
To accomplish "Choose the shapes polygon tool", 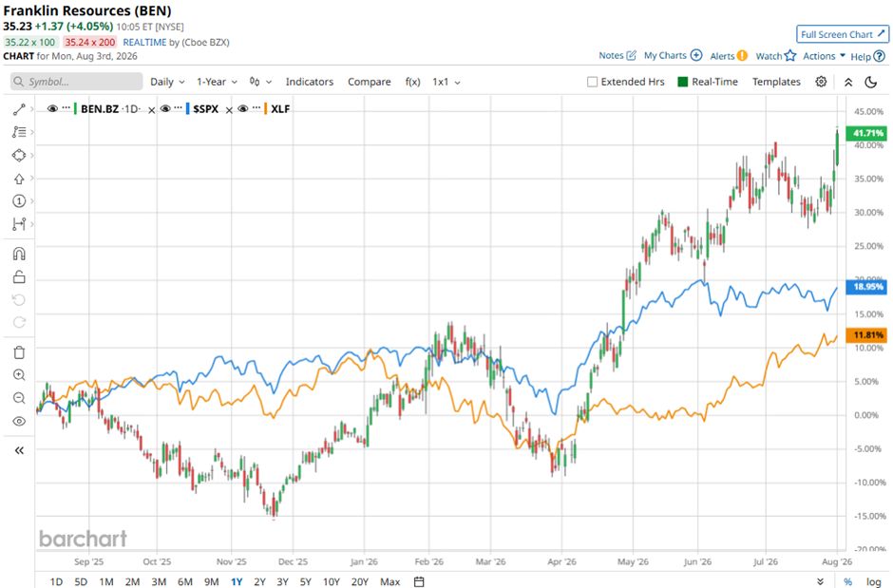I will (x=19, y=156).
